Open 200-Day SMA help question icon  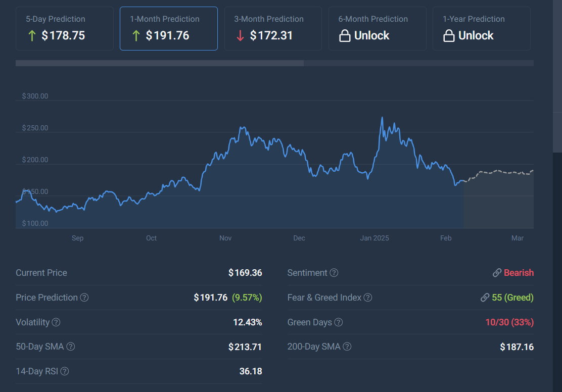(347, 347)
